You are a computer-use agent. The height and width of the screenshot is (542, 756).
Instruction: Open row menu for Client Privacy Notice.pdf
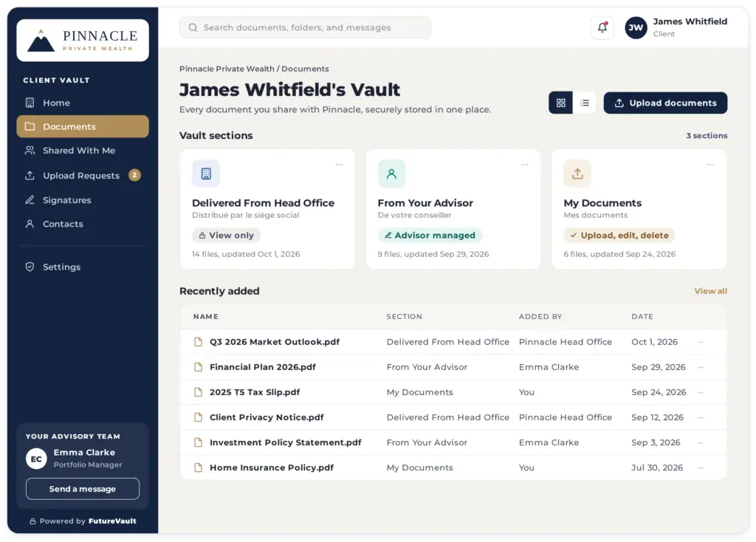click(x=701, y=417)
